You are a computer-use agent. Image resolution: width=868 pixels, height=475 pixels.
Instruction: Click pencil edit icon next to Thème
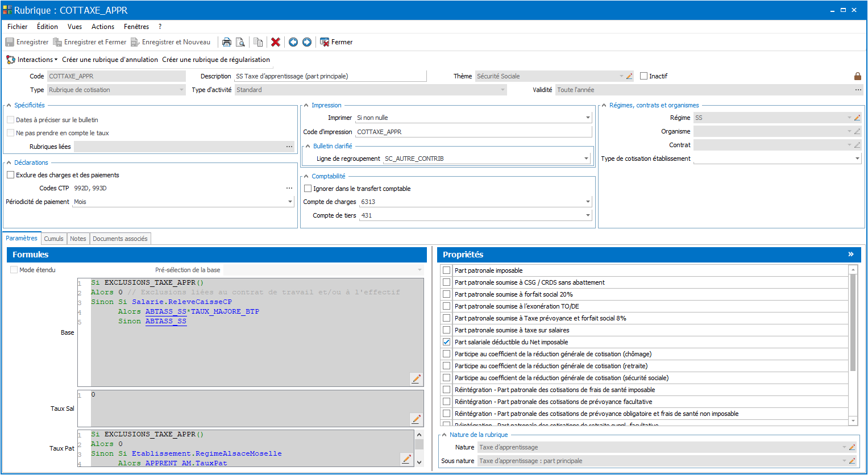coord(629,76)
